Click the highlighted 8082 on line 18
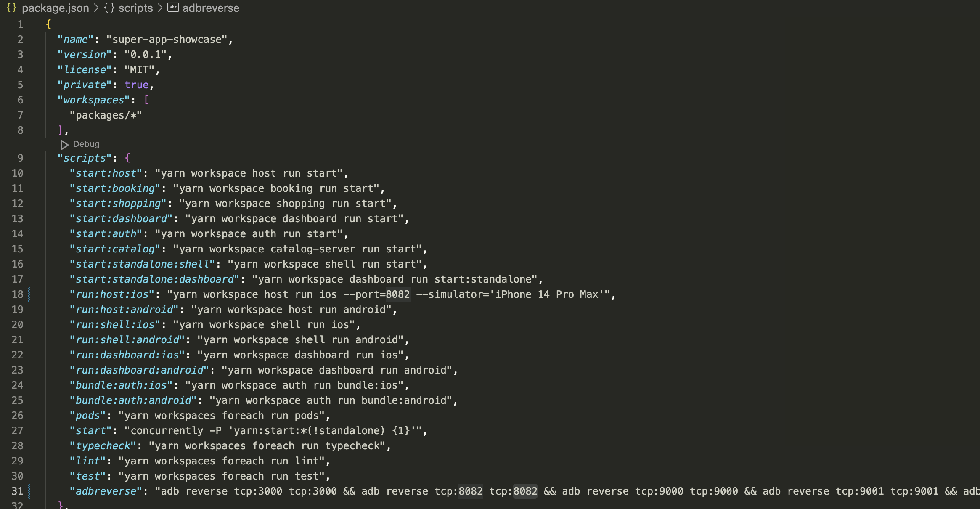The width and height of the screenshot is (980, 509). tap(397, 294)
